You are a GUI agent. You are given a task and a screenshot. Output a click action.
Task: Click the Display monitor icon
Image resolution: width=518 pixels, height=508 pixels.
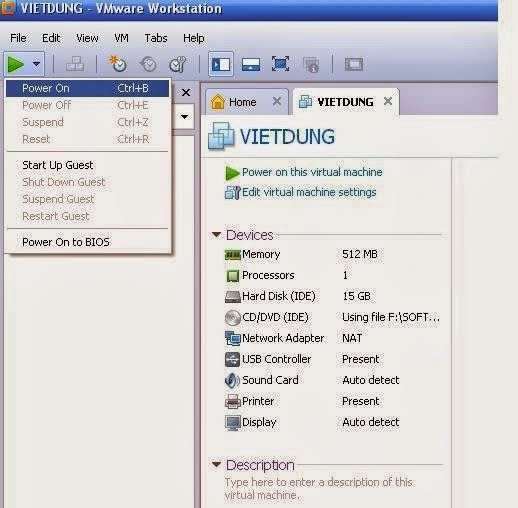(233, 423)
